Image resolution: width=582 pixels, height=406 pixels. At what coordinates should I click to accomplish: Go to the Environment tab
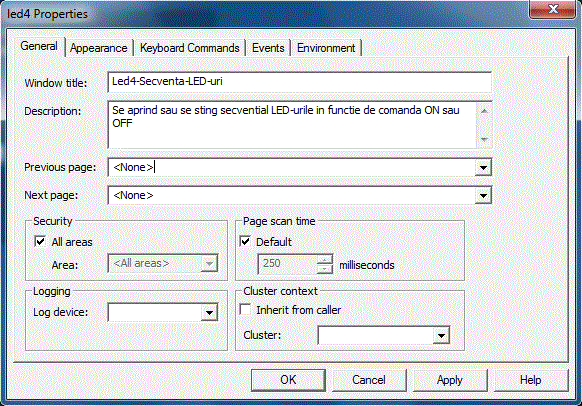click(326, 48)
